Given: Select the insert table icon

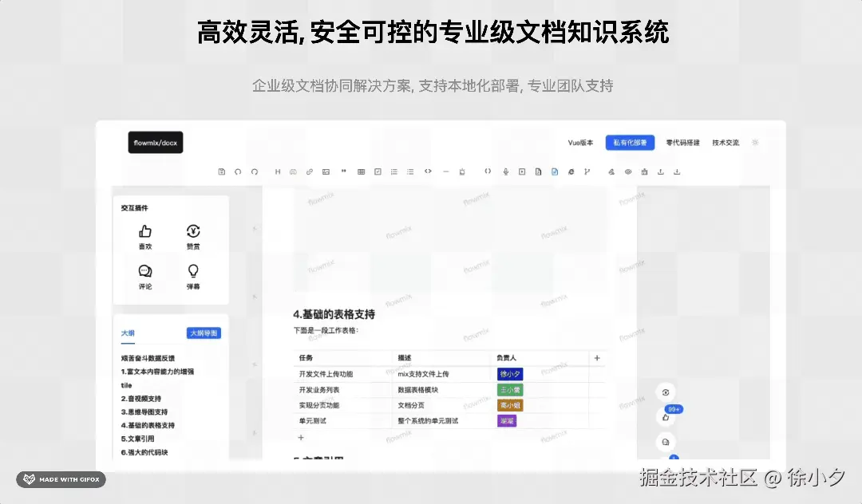Looking at the screenshot, I should (x=359, y=171).
